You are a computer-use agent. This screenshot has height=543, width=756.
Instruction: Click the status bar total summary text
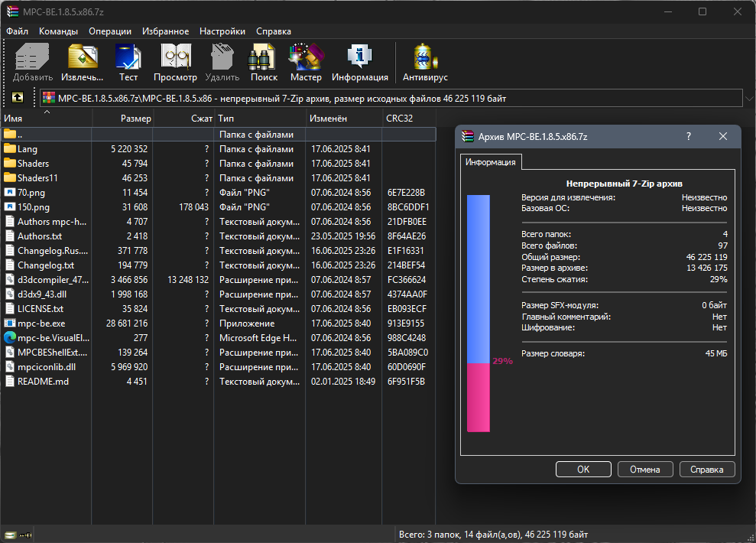pyautogui.click(x=493, y=535)
